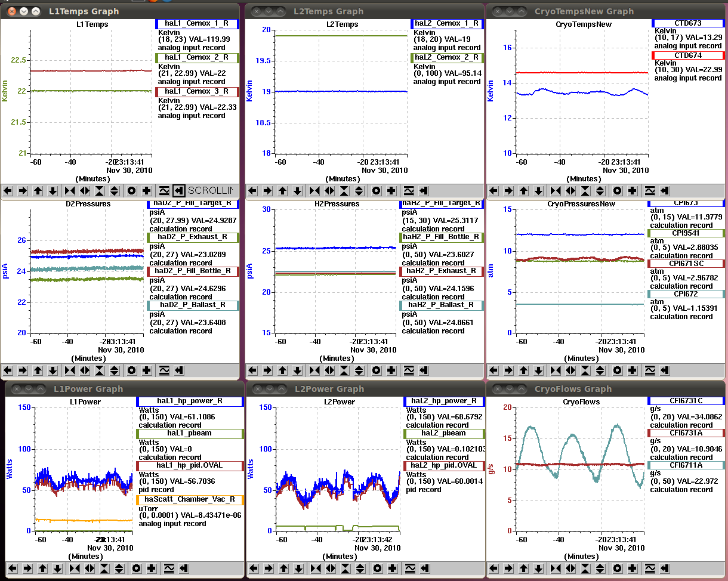Pan right in the D2Pressures graph toolbar
This screenshot has height=581, width=728.
(23, 370)
